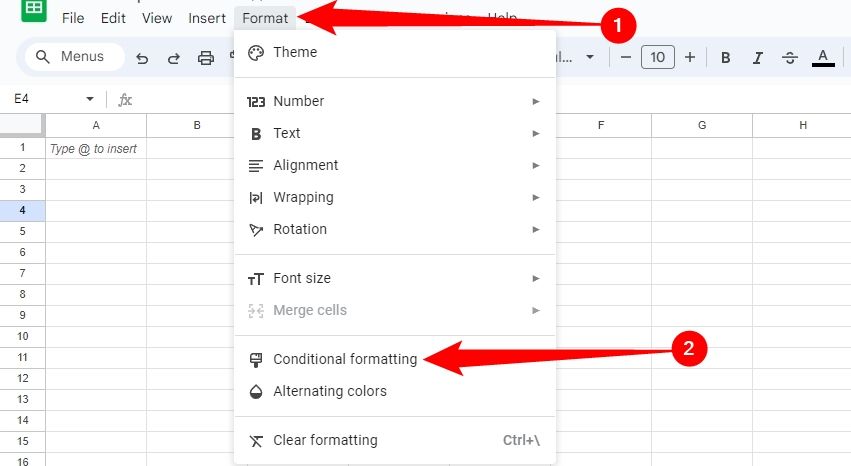This screenshot has height=466, width=851.
Task: Toggle italic formatting
Action: (x=758, y=58)
